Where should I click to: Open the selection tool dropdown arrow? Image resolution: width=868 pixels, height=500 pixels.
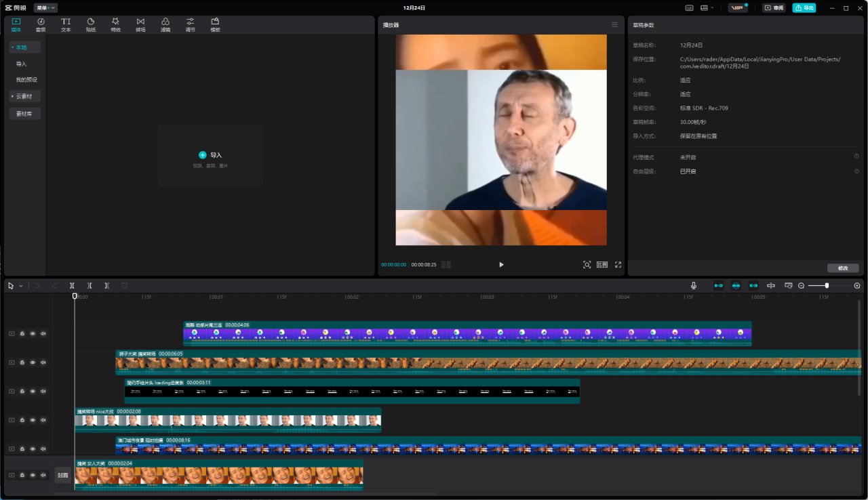pos(21,286)
